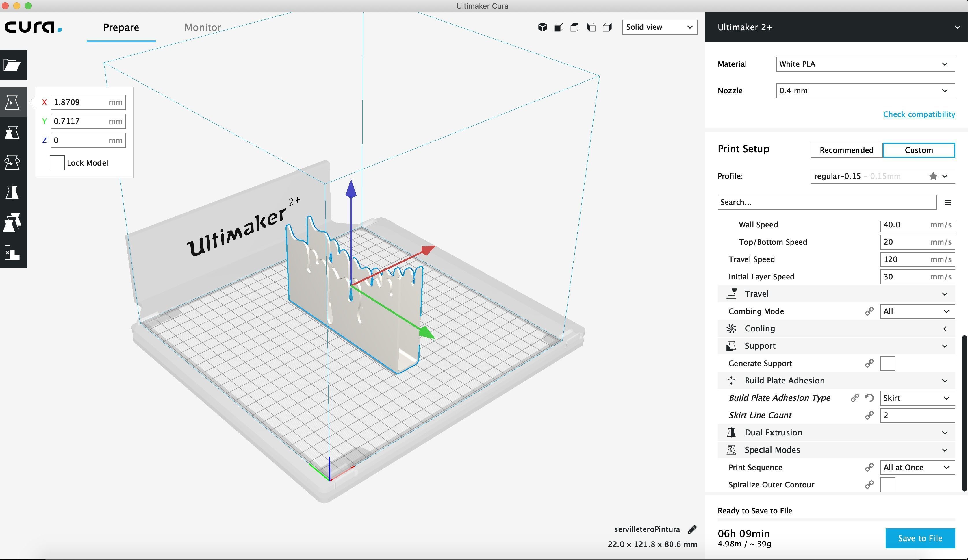Click the link icon next to Spiralize Outer Contour
The width and height of the screenshot is (968, 560).
point(869,485)
